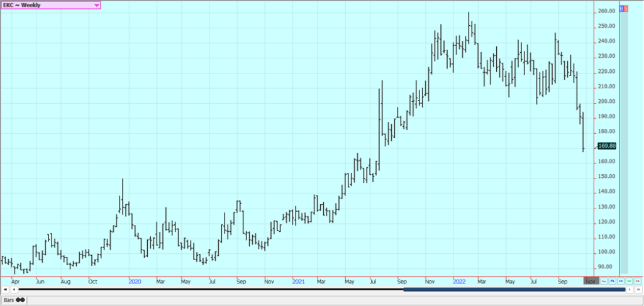The width and height of the screenshot is (644, 306).
Task: Click the 2022 year label on time axis
Action: [459, 281]
